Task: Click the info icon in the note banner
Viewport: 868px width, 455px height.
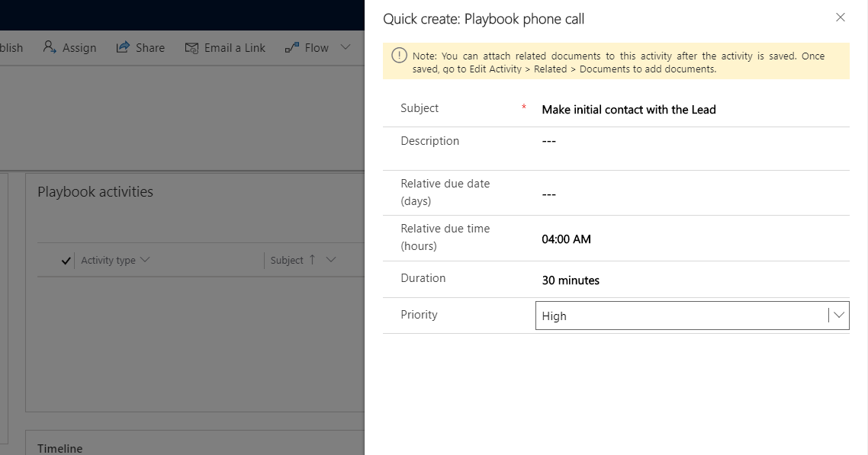Action: (x=399, y=56)
